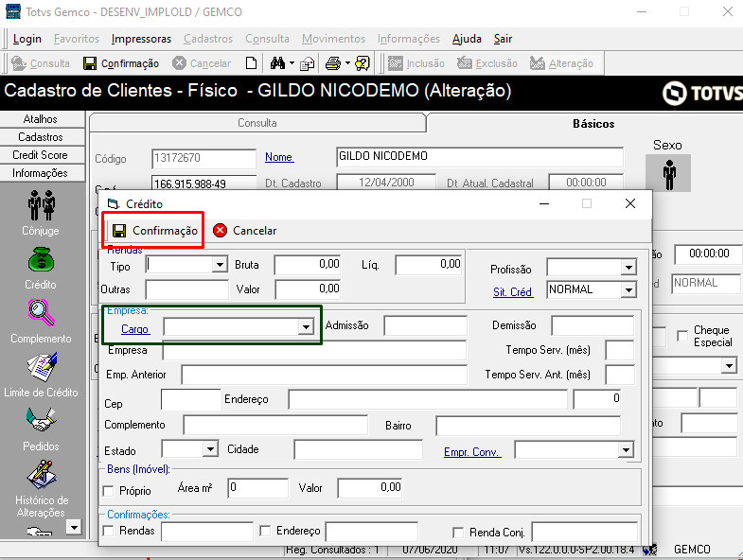Follow the Nome link
The height and width of the screenshot is (560, 743).
[x=279, y=157]
